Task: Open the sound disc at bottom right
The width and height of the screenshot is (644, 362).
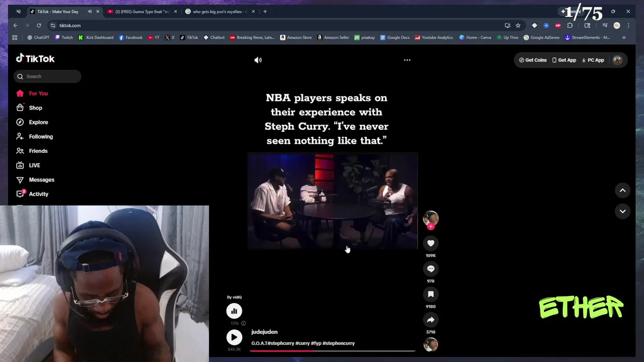Action: (x=431, y=344)
